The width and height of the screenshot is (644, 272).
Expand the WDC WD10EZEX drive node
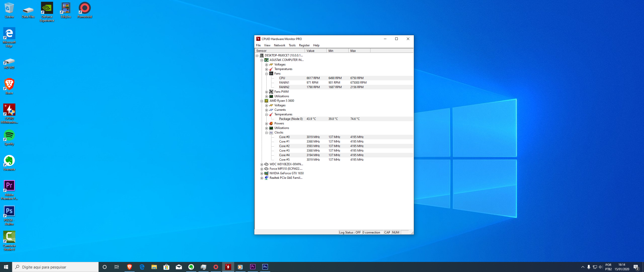pos(262,164)
